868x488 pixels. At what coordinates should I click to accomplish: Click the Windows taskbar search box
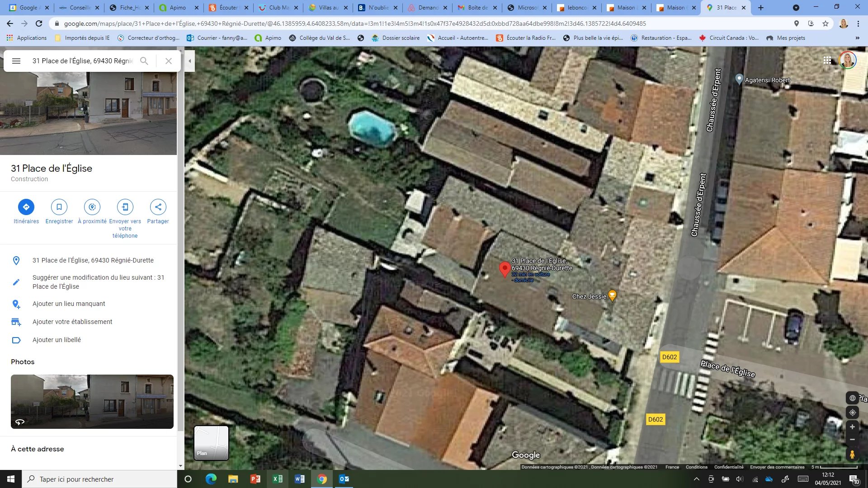point(99,479)
